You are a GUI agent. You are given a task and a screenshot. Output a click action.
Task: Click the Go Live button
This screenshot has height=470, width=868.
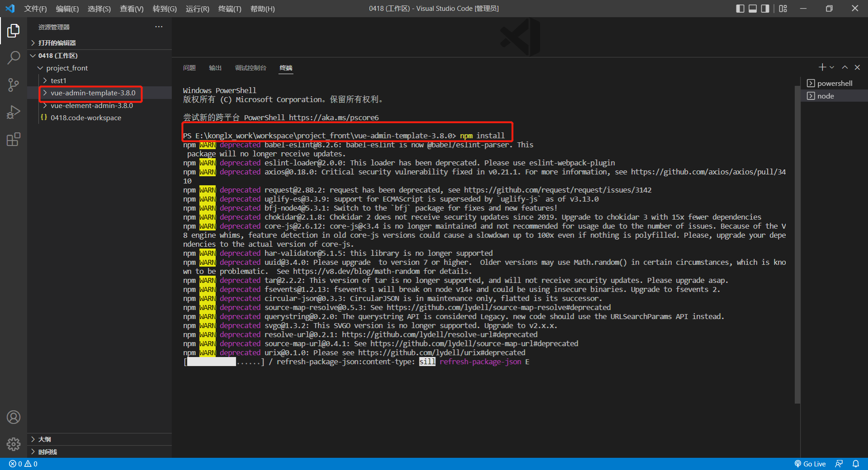[x=810, y=464]
